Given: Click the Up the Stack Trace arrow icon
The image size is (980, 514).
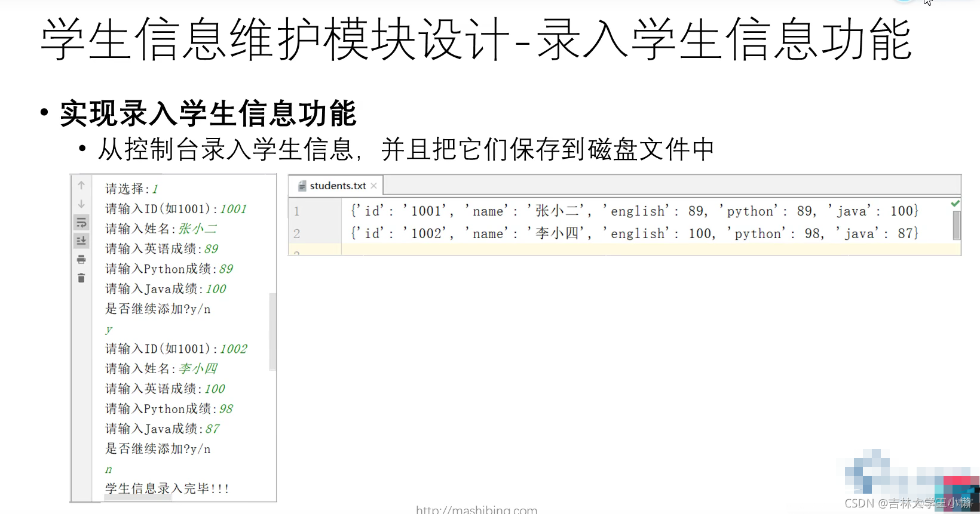Looking at the screenshot, I should pos(81,186).
